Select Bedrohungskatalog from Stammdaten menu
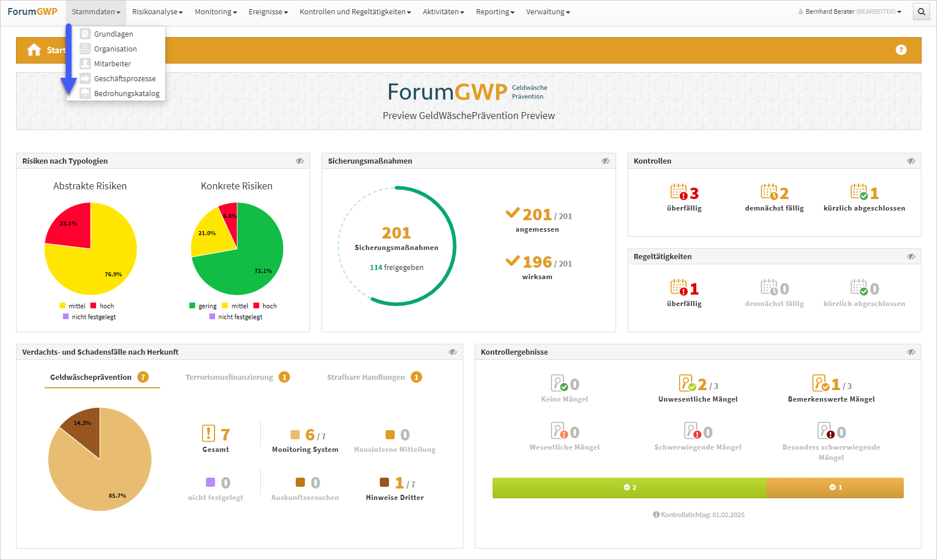Screen dimensions: 937x560 pos(126,94)
